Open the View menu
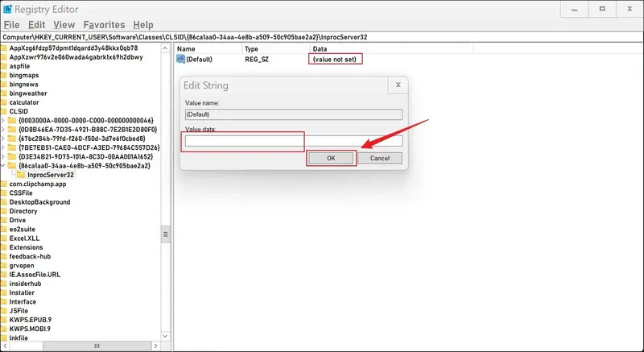This screenshot has width=644, height=352. (x=64, y=25)
